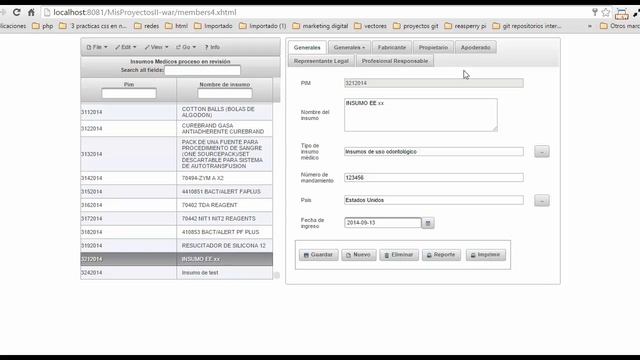This screenshot has width=640, height=360.
Task: Open the Go menu dropdown
Action: 186,47
